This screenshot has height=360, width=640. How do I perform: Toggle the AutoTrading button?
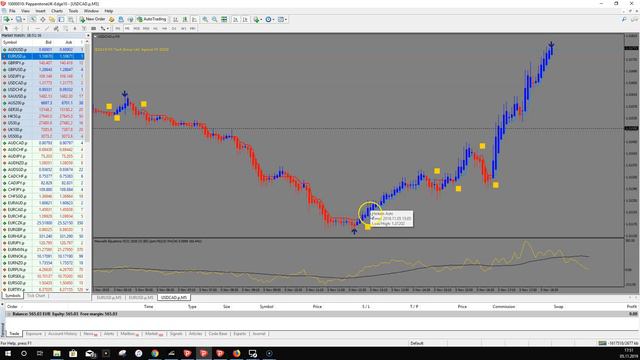pos(152,19)
